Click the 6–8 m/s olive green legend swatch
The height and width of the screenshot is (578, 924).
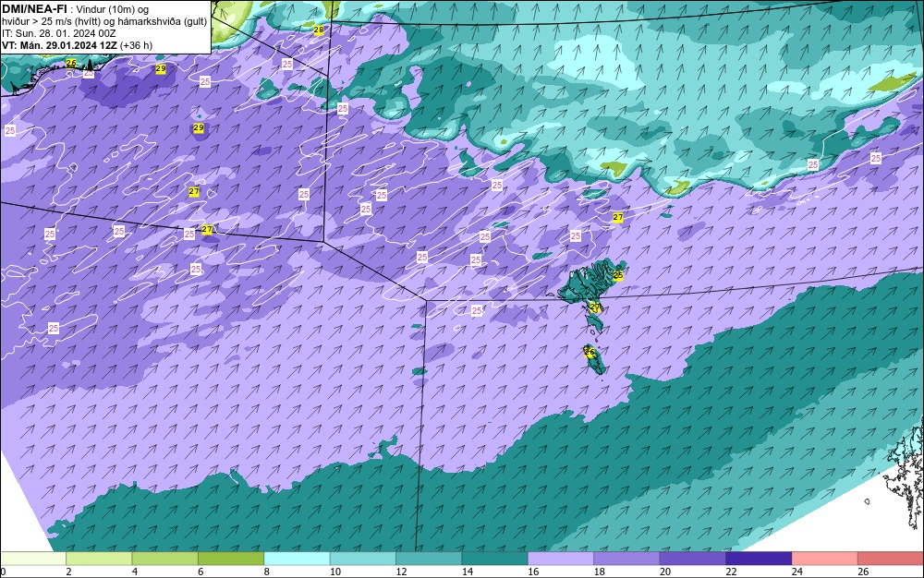[x=231, y=559]
